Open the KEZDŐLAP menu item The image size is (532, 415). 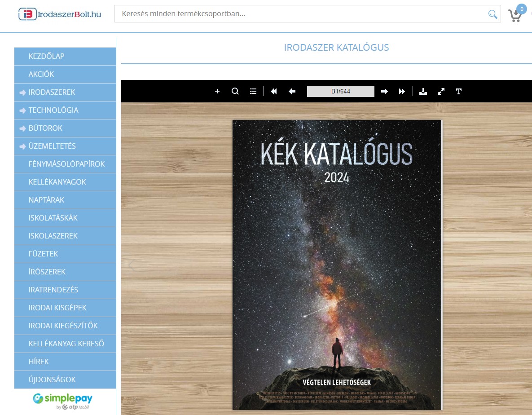[x=65, y=56]
